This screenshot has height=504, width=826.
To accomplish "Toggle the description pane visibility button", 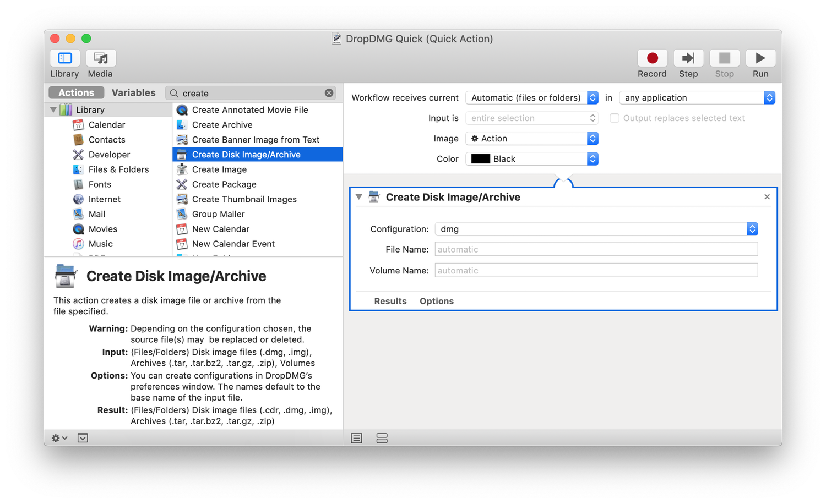I will click(83, 438).
